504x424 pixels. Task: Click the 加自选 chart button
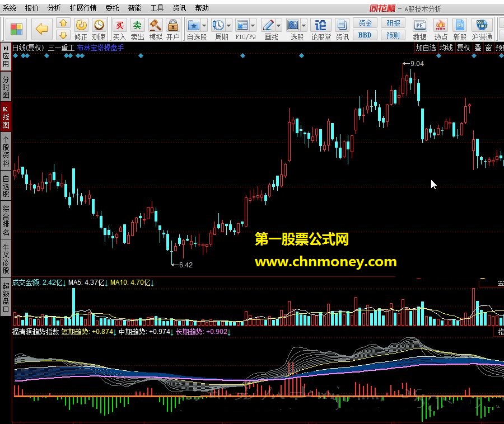click(x=426, y=48)
